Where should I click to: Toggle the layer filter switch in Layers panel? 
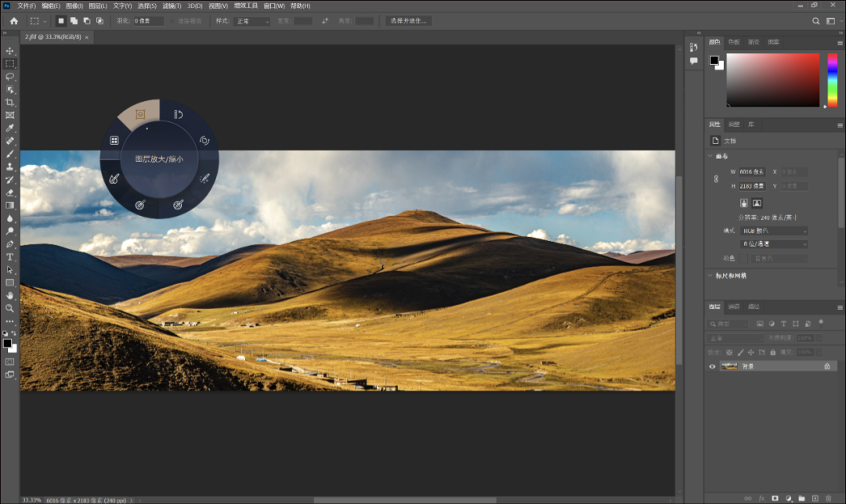pos(820,322)
